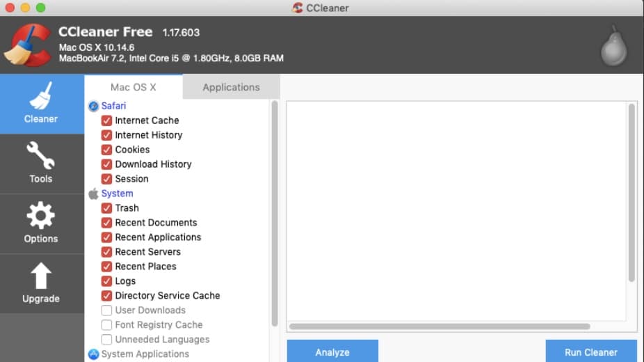
Task: Click the results pane horizontal scrollbar
Action: (x=440, y=326)
